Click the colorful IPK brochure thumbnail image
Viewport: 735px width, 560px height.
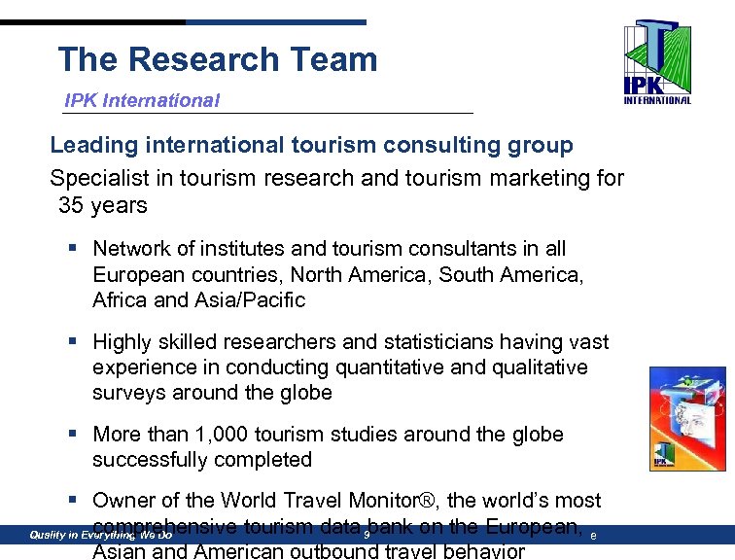click(x=687, y=419)
